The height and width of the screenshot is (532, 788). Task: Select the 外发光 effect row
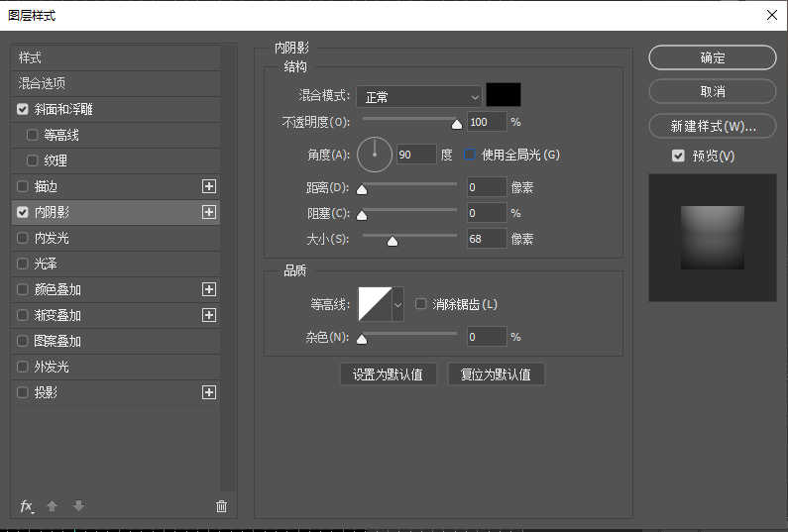[x=116, y=367]
